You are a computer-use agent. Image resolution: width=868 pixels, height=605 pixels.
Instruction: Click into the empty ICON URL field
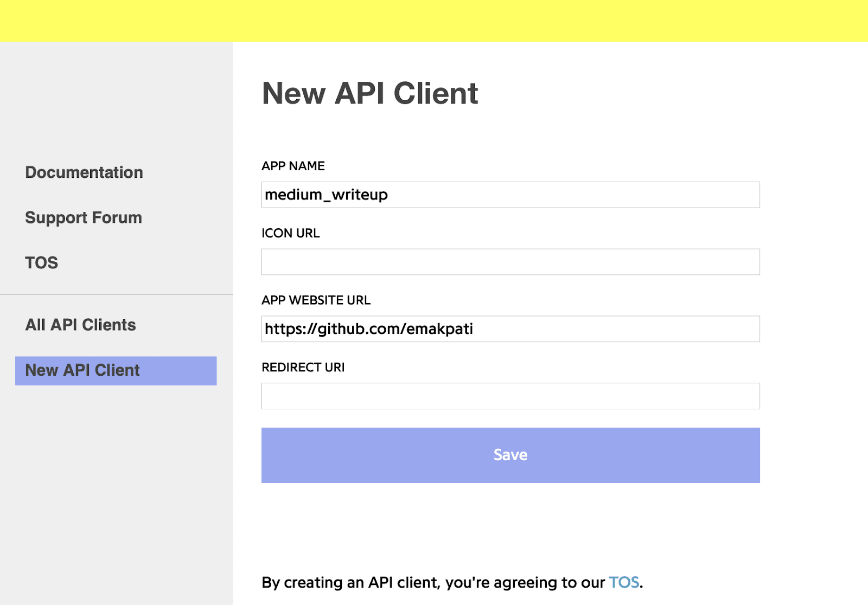(x=510, y=262)
